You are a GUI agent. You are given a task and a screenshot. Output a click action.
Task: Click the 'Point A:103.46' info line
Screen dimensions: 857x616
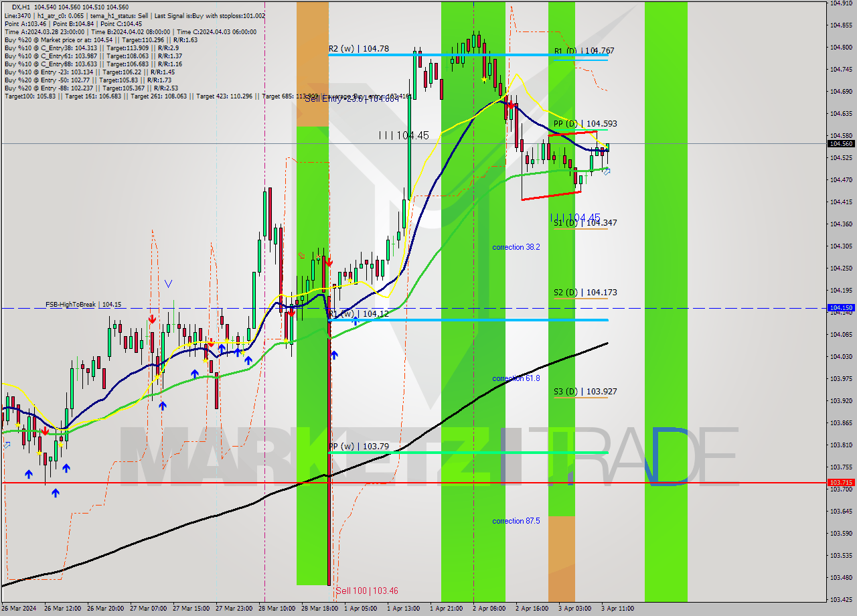(x=73, y=23)
